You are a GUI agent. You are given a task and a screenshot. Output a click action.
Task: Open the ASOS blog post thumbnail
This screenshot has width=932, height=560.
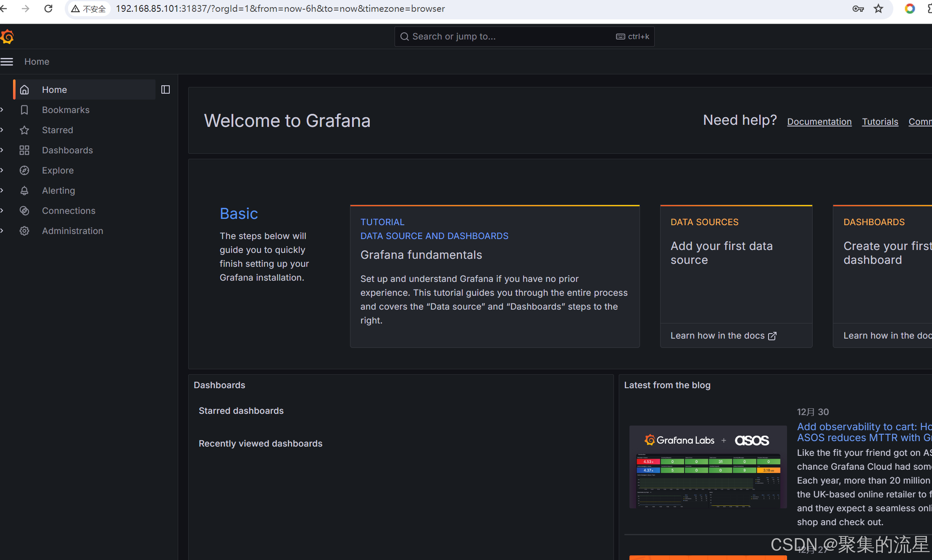[x=708, y=467]
